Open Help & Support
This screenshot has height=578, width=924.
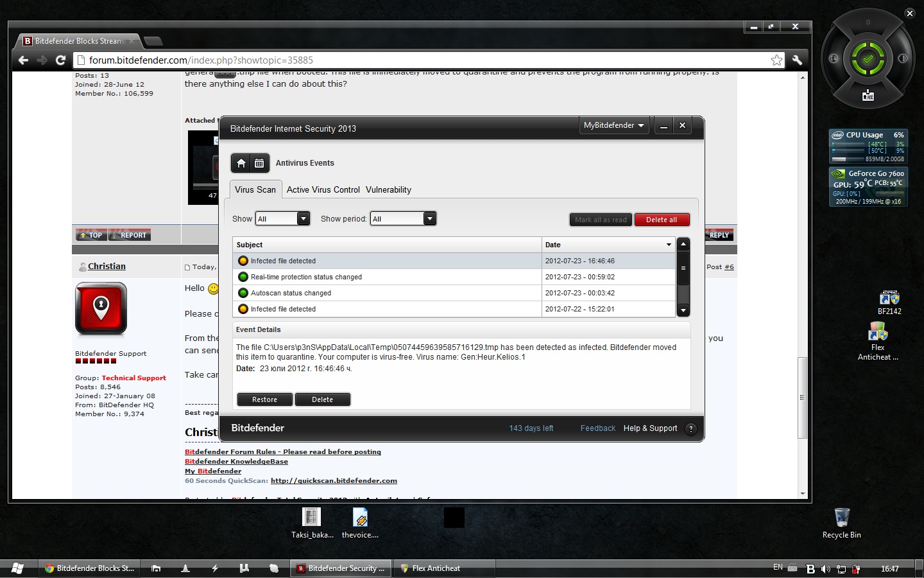tap(650, 428)
